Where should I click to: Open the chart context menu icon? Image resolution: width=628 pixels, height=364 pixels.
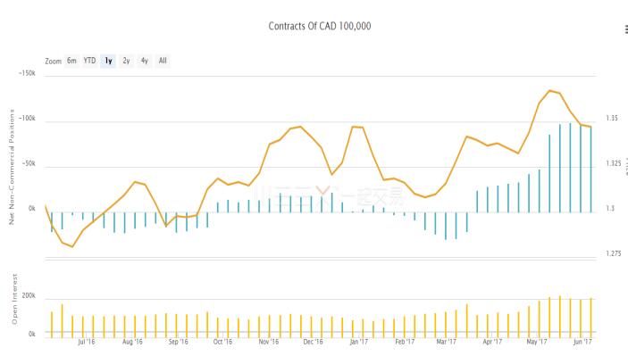[x=624, y=29]
